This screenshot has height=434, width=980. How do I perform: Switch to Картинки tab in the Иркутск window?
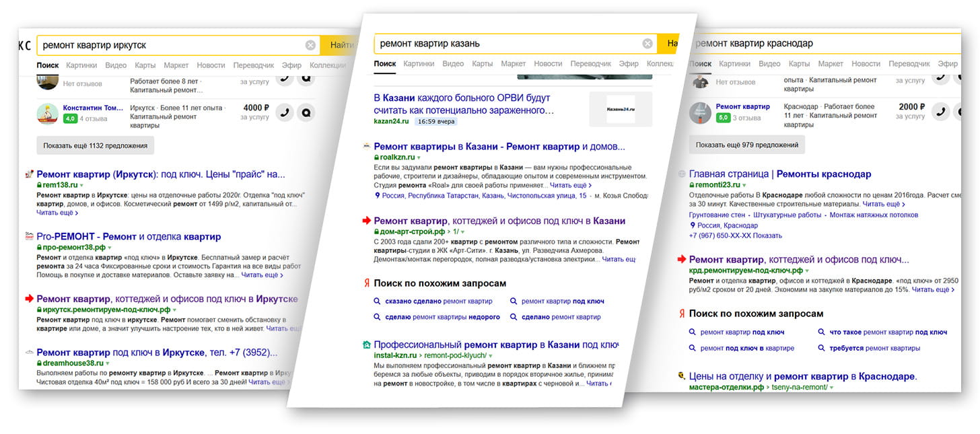[x=81, y=65]
